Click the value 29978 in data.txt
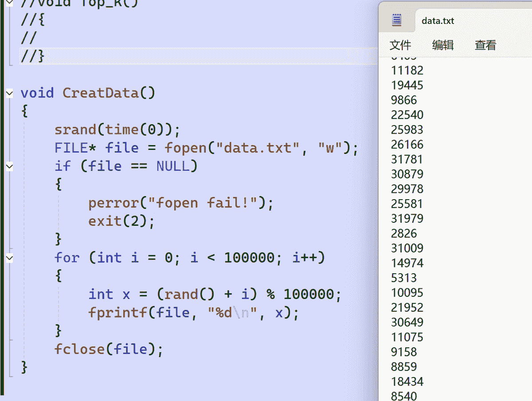Viewport: 532px width, 401px height. click(407, 189)
